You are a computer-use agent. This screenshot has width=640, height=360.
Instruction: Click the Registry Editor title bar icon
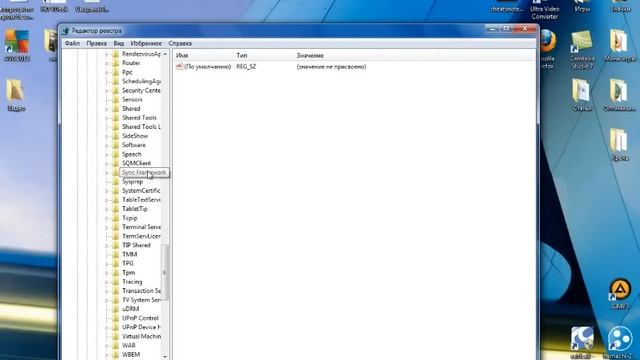click(66, 31)
